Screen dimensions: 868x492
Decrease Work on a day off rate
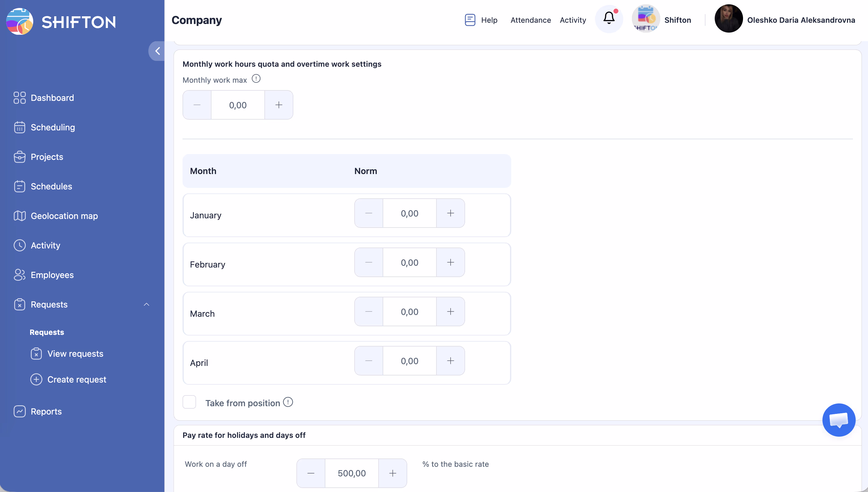311,473
